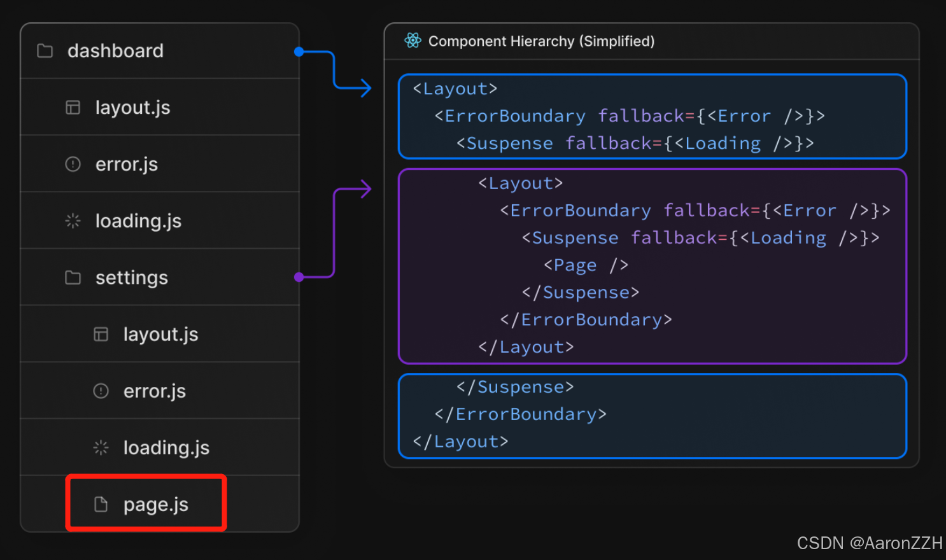This screenshot has width=946, height=560.
Task: Click the <Suspense fallback> line in top blue box
Action: click(x=635, y=143)
